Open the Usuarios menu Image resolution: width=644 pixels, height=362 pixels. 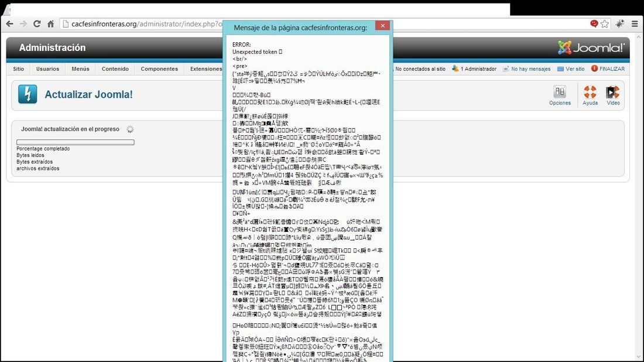click(47, 69)
